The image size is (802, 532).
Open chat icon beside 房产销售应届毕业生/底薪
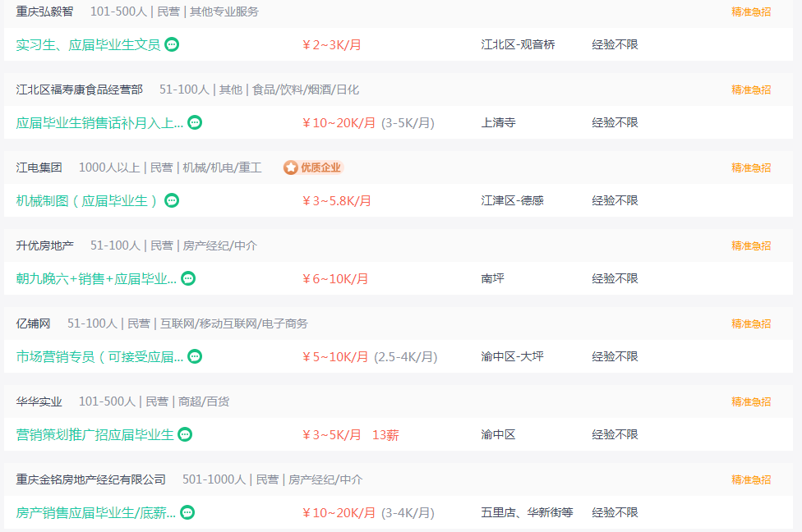pos(187,512)
